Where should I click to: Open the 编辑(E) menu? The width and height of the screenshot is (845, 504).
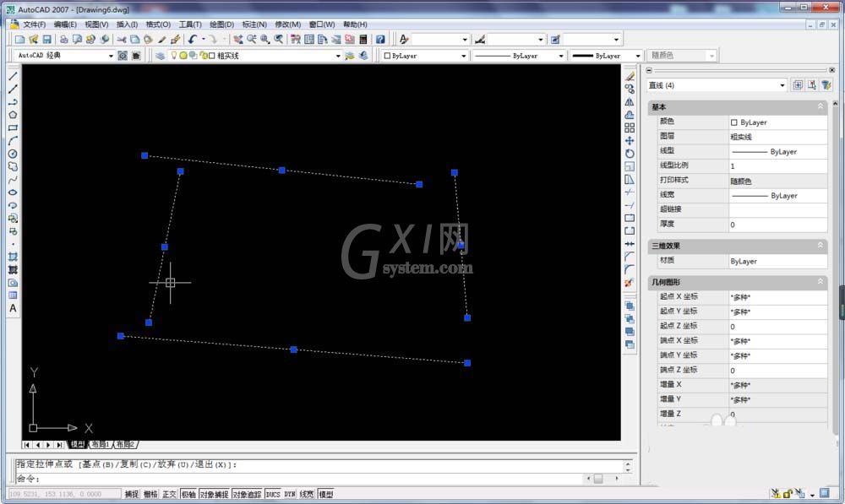click(65, 24)
